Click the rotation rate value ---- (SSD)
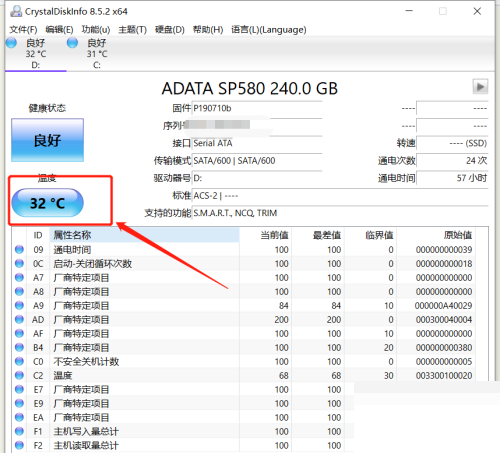Viewport: 500px width, 453px height. [x=452, y=143]
